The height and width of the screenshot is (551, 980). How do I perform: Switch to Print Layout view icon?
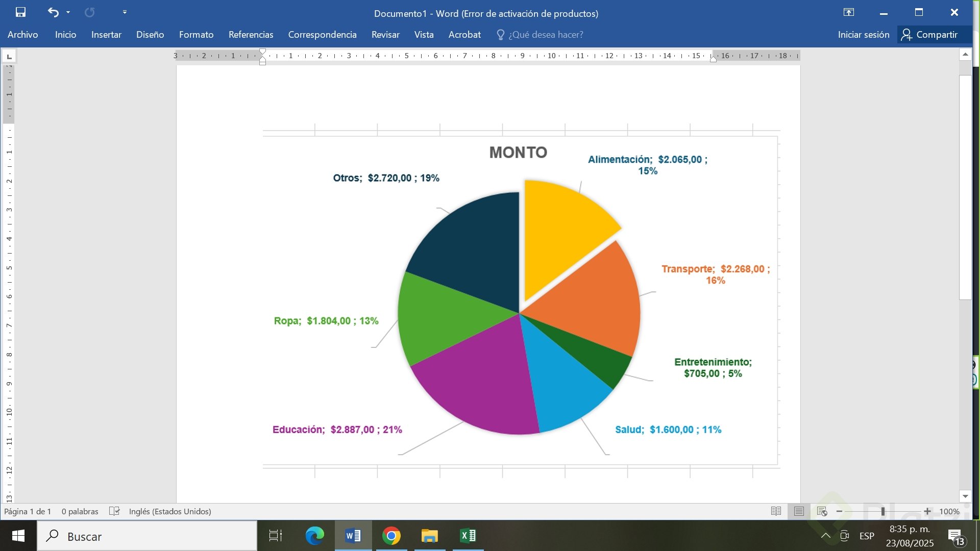[799, 511]
